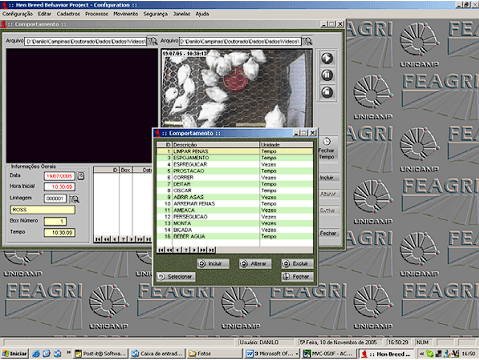The height and width of the screenshot is (360, 479).
Task: Open the Segurança menu
Action: (156, 14)
